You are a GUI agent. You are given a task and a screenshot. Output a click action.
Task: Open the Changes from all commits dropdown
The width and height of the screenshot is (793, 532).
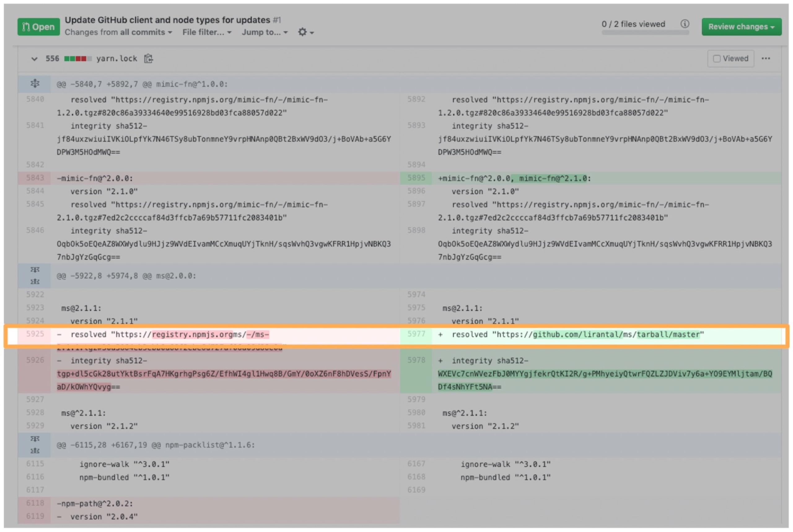tap(118, 32)
